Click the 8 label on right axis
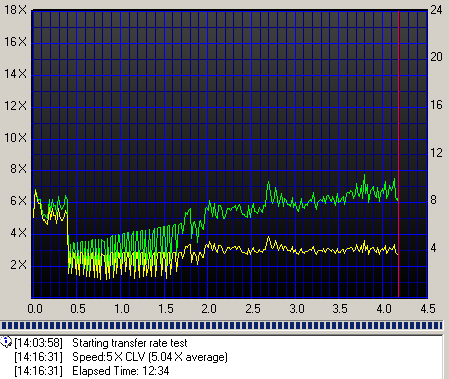449x379 pixels. click(x=433, y=200)
